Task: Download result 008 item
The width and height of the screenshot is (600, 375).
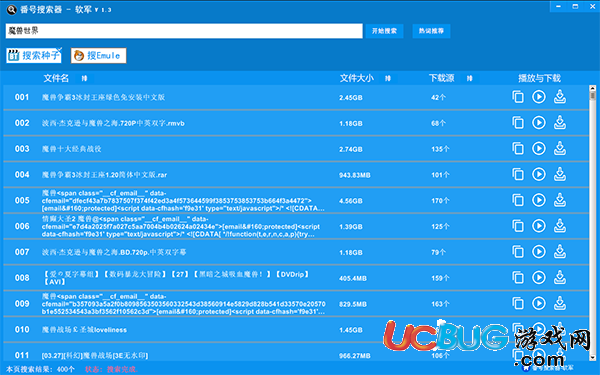Action: 560,278
